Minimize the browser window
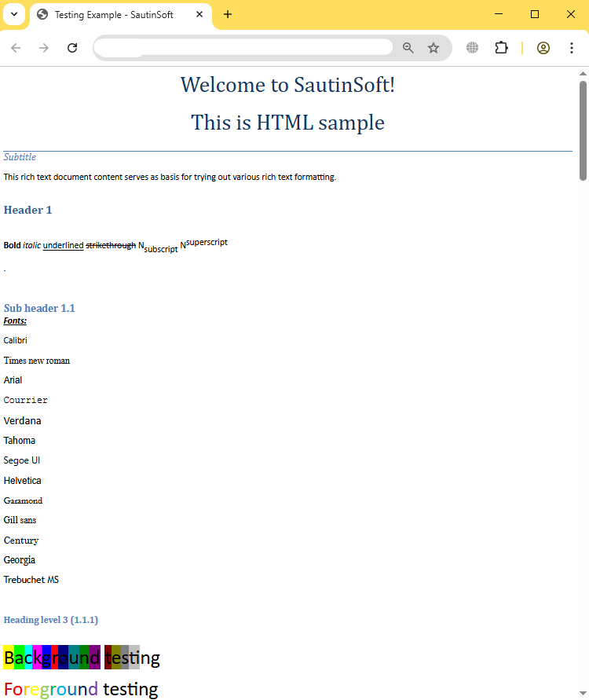 pos(499,14)
